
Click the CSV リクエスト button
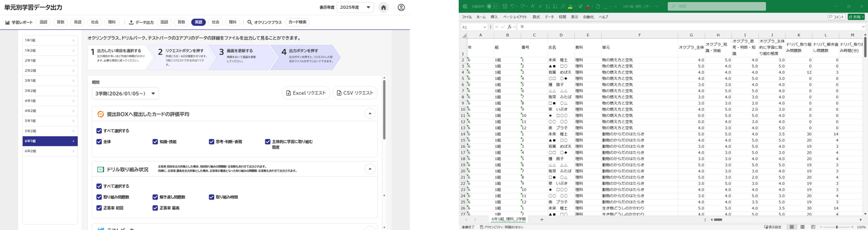355,93
